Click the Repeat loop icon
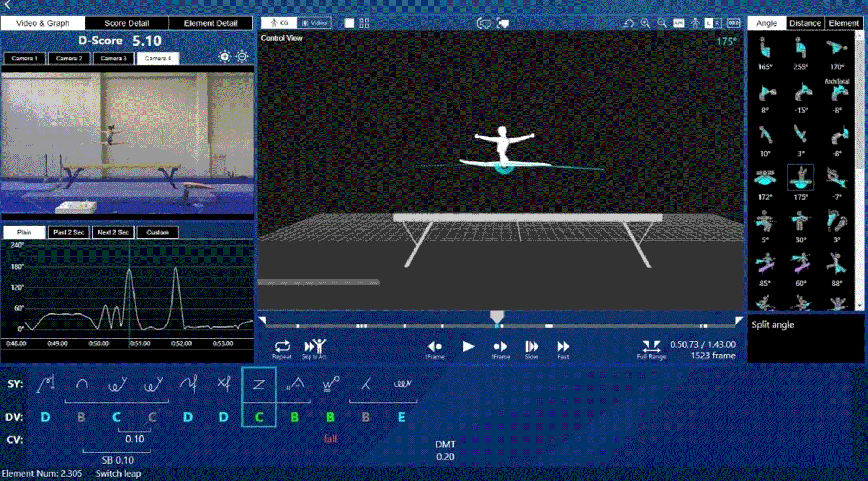 pos(282,349)
